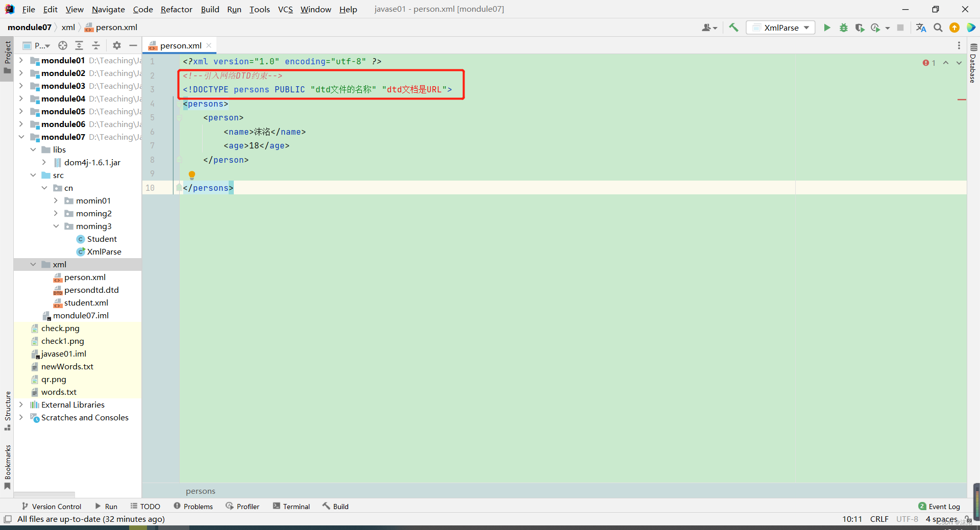The width and height of the screenshot is (980, 530).
Task: Click the error stripe marker
Action: pos(962,99)
